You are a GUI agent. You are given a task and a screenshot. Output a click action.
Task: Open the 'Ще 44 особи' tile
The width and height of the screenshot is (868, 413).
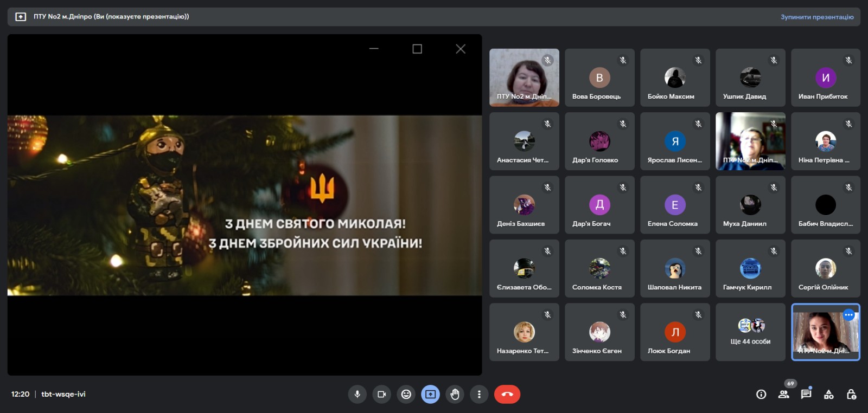tap(750, 332)
